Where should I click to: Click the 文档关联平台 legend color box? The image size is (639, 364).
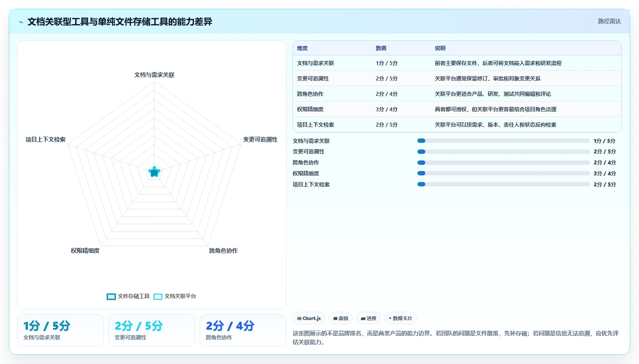point(158,297)
